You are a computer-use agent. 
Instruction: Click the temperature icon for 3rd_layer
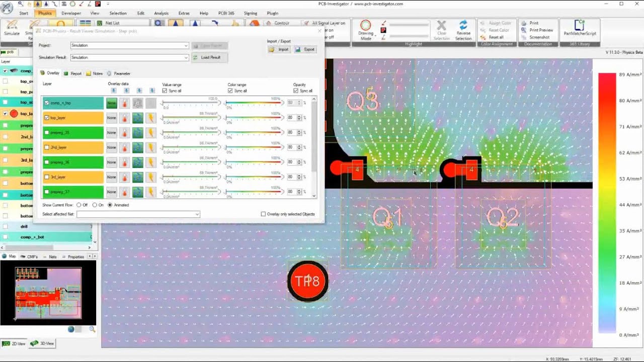point(124,177)
